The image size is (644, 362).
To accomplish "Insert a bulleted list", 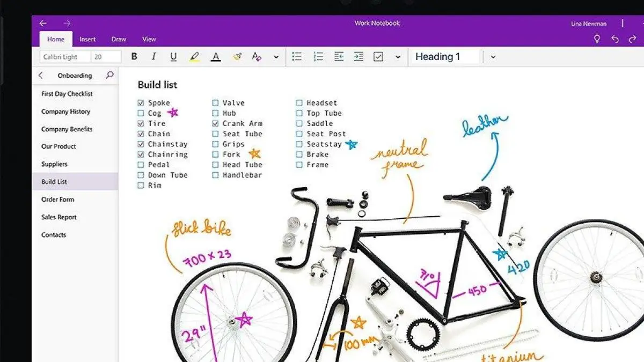I will coord(297,56).
